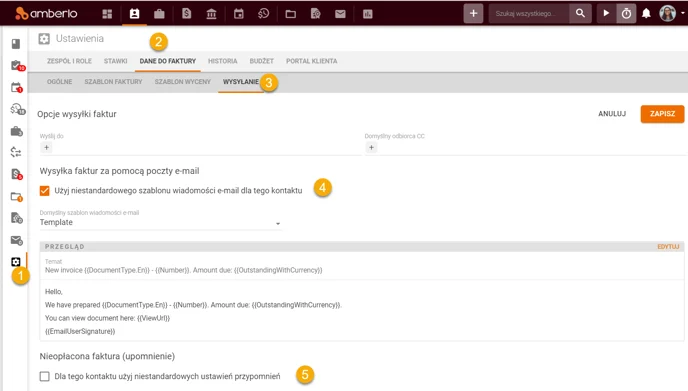The height and width of the screenshot is (391, 688).
Task: Click the magnifier search icon
Action: [580, 14]
